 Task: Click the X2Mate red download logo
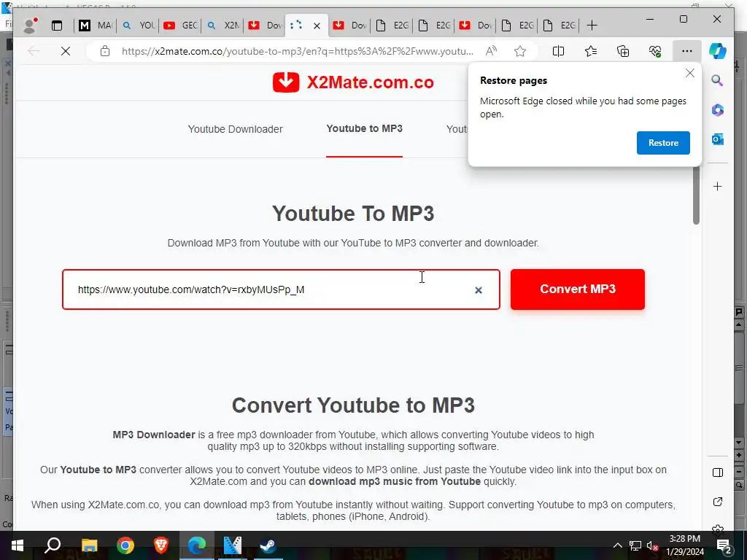click(x=286, y=82)
